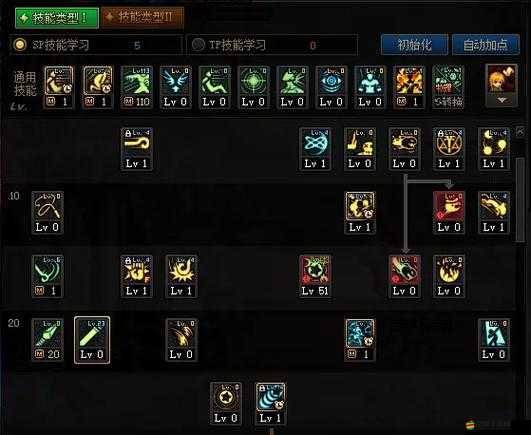This screenshot has height=435, width=531.
Task: Select the TP技能学习 radio button
Action: click(x=198, y=44)
